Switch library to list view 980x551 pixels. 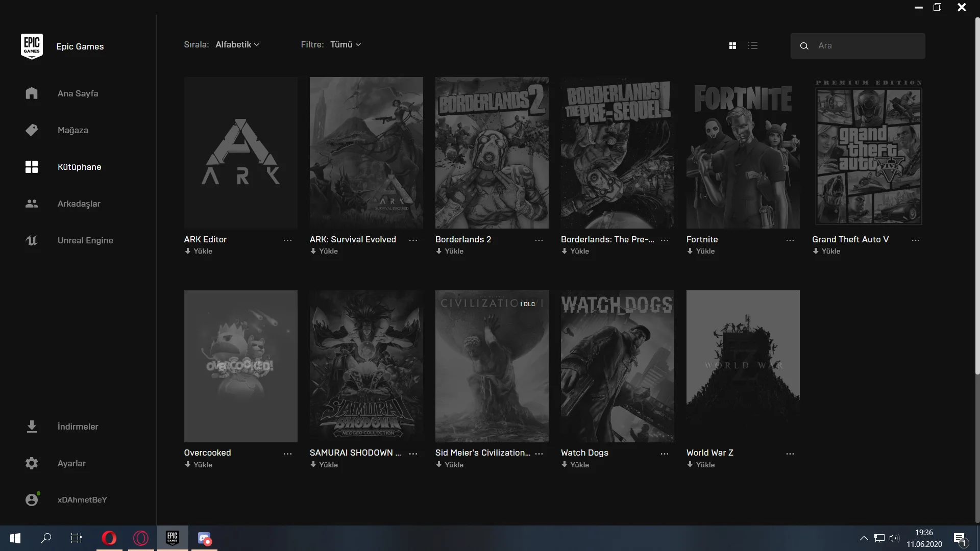[x=753, y=45]
